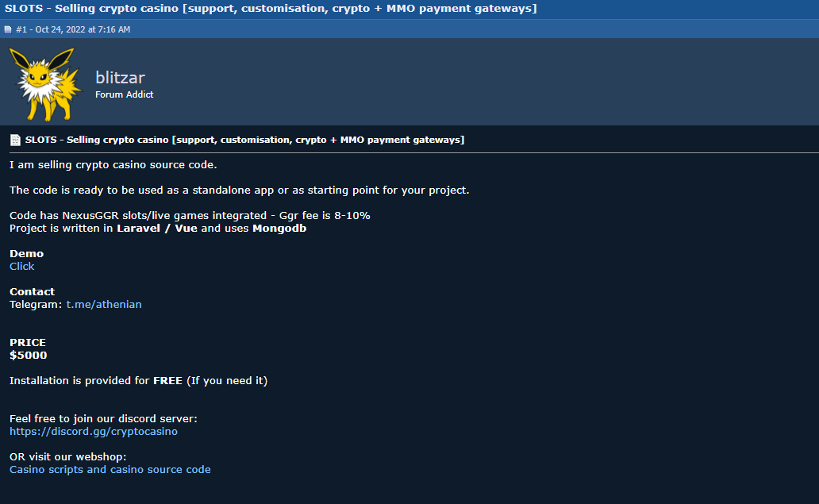Click the document icon before post title
Screen dimensions: 819x504
[x=16, y=140]
